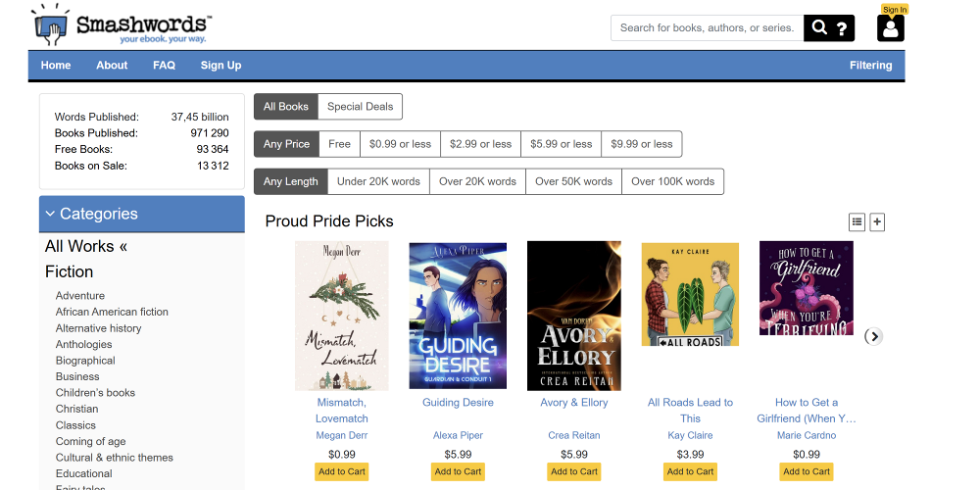980x490 pixels.
Task: Click the Smashwords logo
Action: tap(122, 25)
